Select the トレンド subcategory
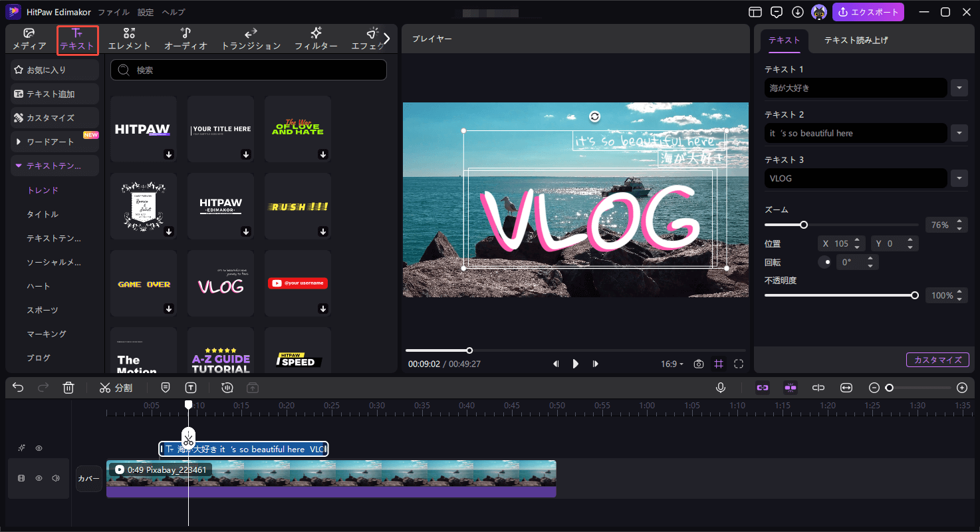The width and height of the screenshot is (980, 532). point(43,190)
